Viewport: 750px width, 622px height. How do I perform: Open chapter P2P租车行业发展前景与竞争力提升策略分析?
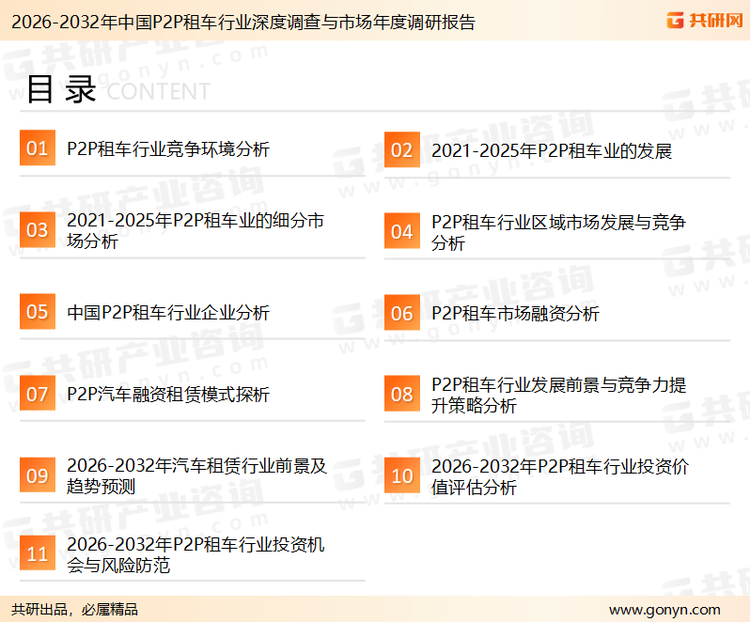559,395
